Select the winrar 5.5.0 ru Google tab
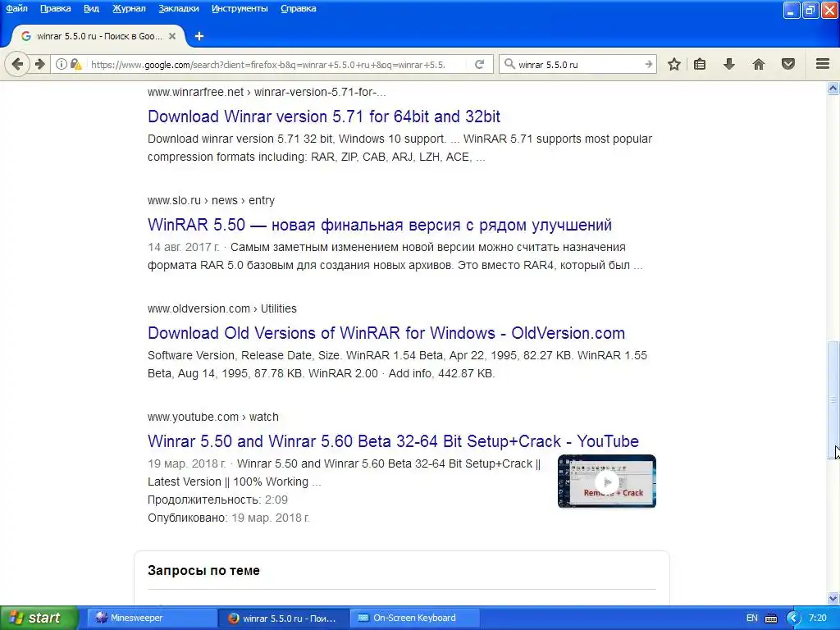The width and height of the screenshot is (840, 630). (98, 36)
